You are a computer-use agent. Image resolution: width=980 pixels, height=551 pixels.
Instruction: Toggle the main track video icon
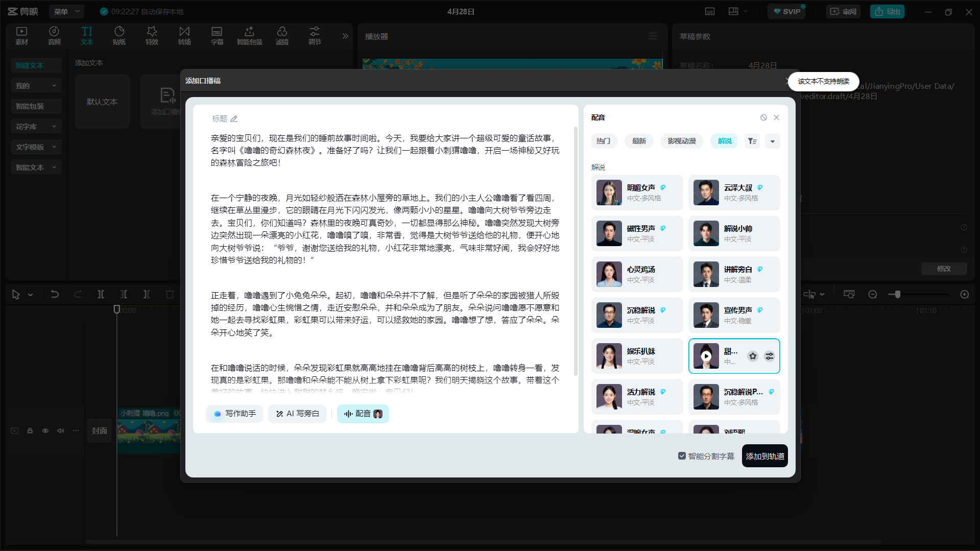pos(15,430)
